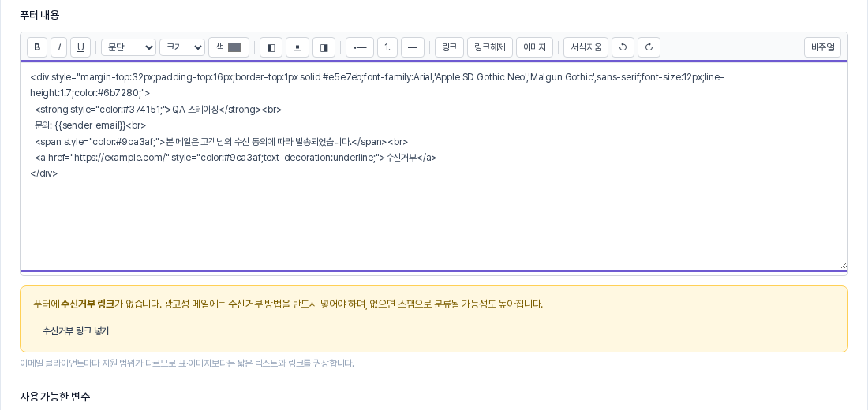868x410 pixels.
Task: Click the 이미지 image button
Action: [535, 47]
